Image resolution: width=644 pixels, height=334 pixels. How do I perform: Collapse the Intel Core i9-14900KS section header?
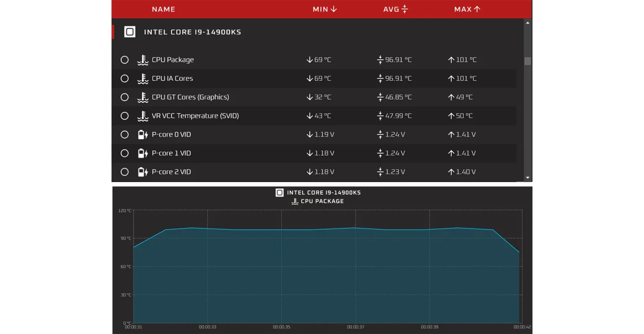[x=192, y=32]
